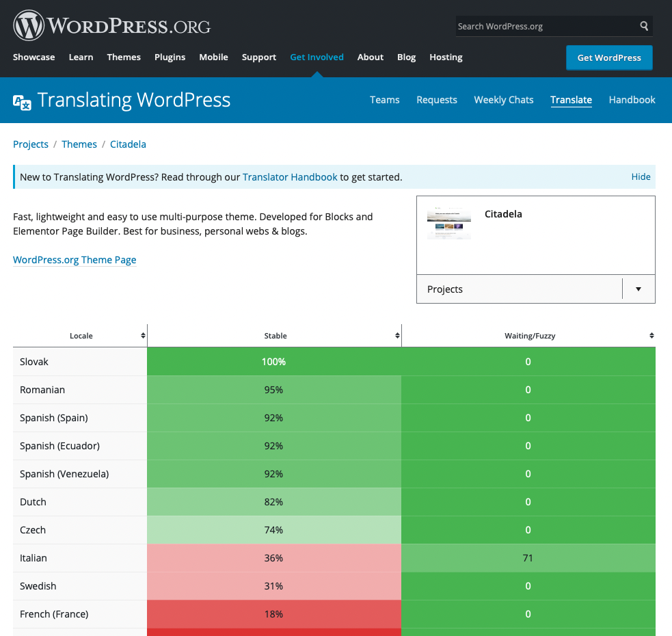
Task: Visit the WordPress.org Theme Page link
Action: click(75, 260)
